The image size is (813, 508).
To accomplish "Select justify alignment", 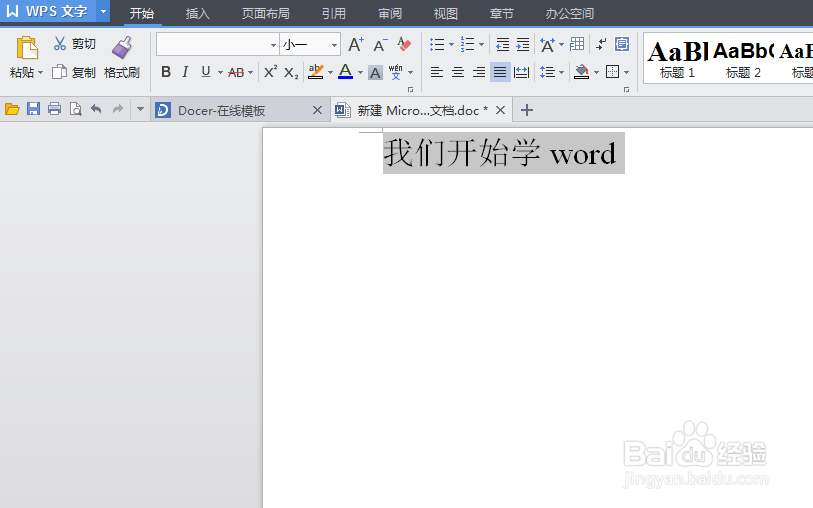I will click(x=500, y=72).
